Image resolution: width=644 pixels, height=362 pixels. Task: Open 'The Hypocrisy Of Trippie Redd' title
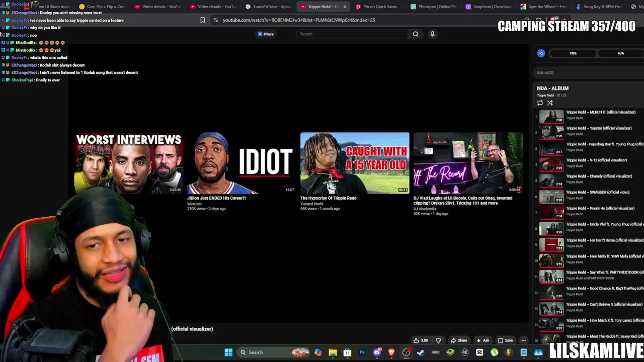[x=328, y=198]
